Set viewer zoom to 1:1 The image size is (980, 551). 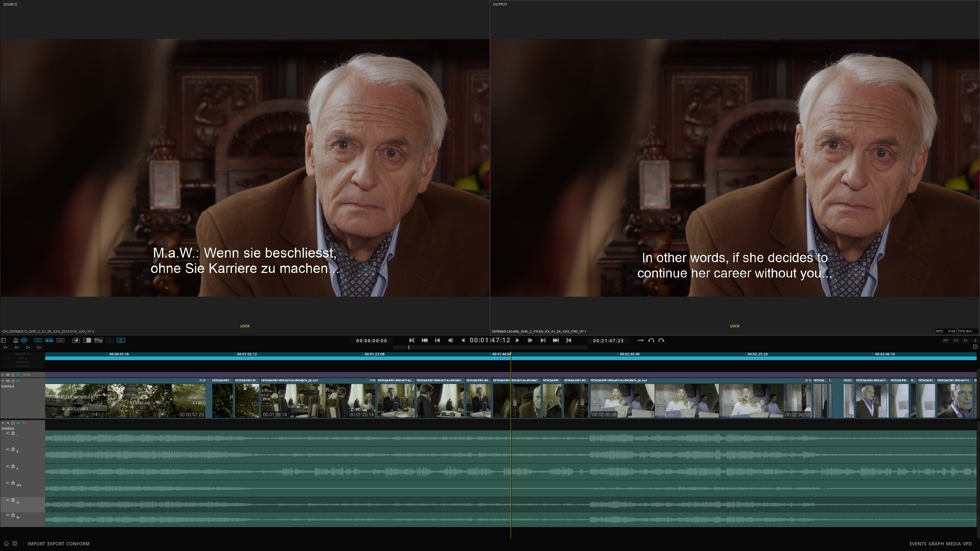[x=956, y=341]
